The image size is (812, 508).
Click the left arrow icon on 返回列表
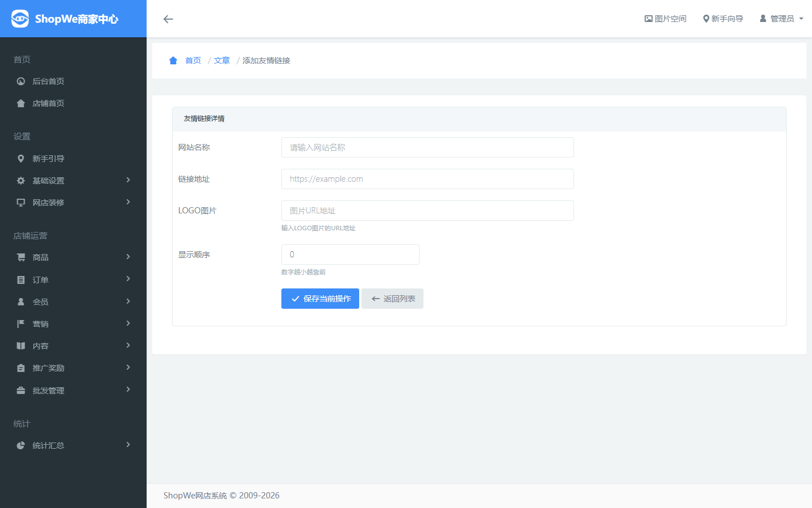point(376,299)
